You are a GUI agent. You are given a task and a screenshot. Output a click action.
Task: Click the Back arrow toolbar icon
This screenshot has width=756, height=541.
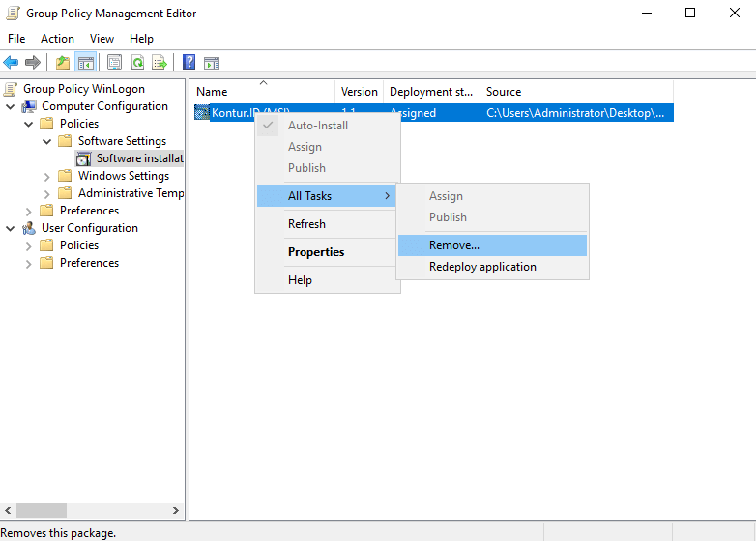click(x=12, y=63)
